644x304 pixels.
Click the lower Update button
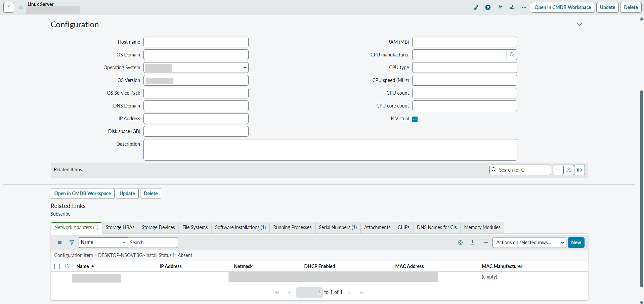[127, 193]
